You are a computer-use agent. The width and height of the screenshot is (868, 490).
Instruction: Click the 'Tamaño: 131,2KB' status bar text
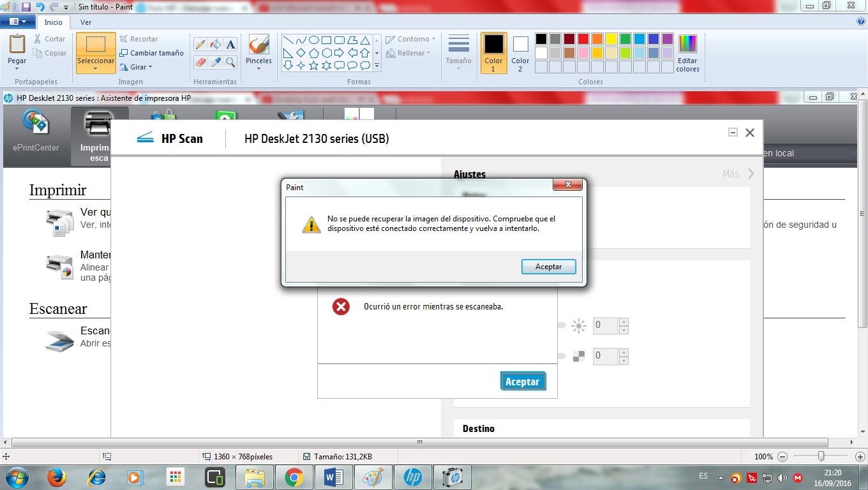341,457
